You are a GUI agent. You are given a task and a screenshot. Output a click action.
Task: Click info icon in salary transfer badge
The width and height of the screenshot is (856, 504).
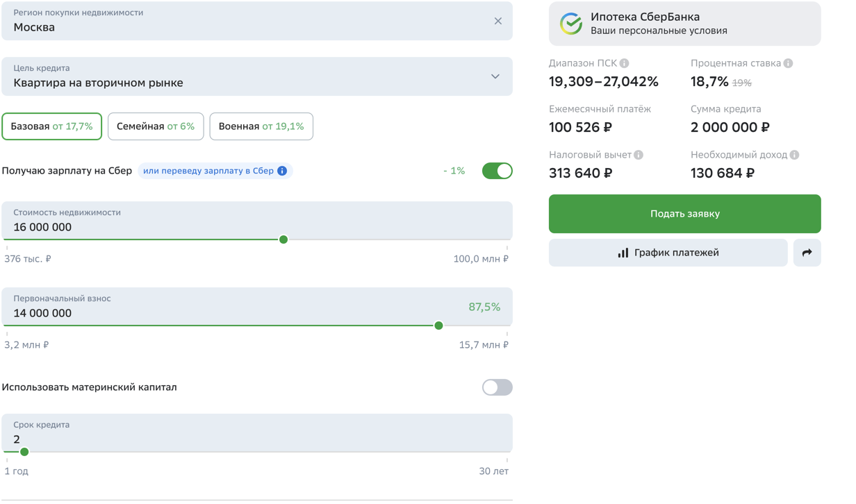click(282, 171)
